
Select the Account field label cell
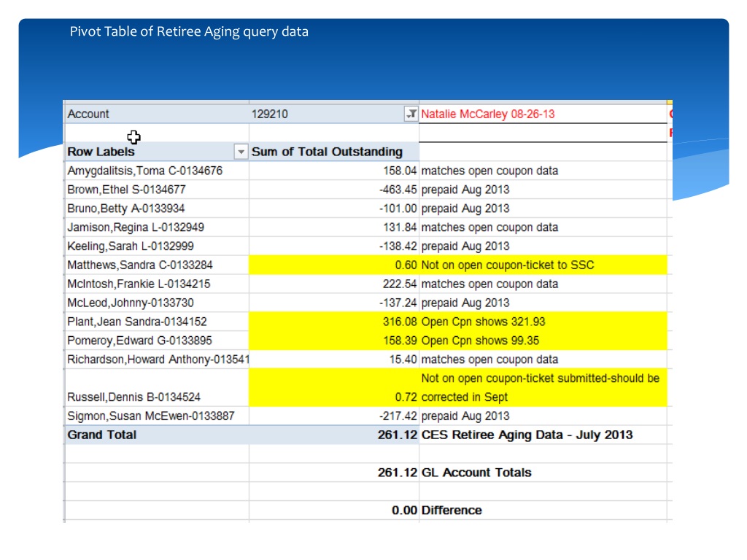click(157, 114)
